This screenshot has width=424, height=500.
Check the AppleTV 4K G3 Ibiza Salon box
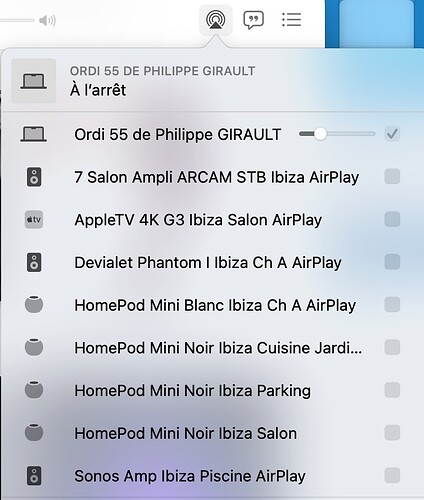point(392,219)
